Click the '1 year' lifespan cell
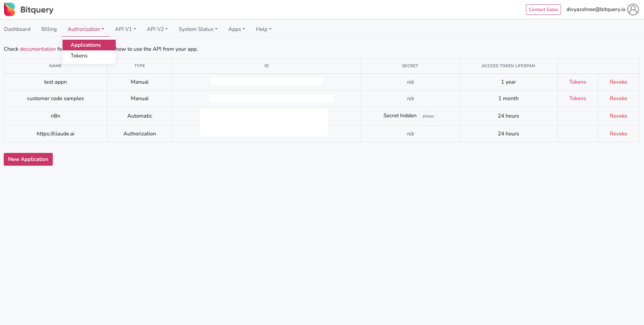The image size is (644, 325). click(508, 82)
